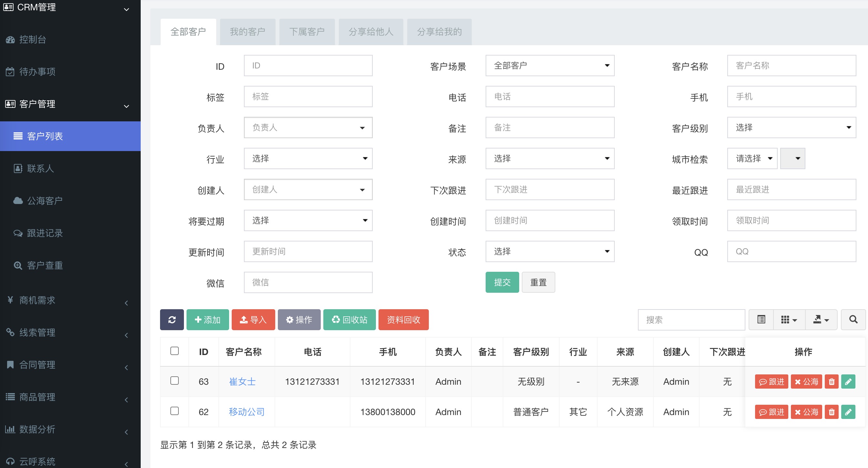Click the 提交 submit button
The width and height of the screenshot is (868, 468).
[x=502, y=282]
